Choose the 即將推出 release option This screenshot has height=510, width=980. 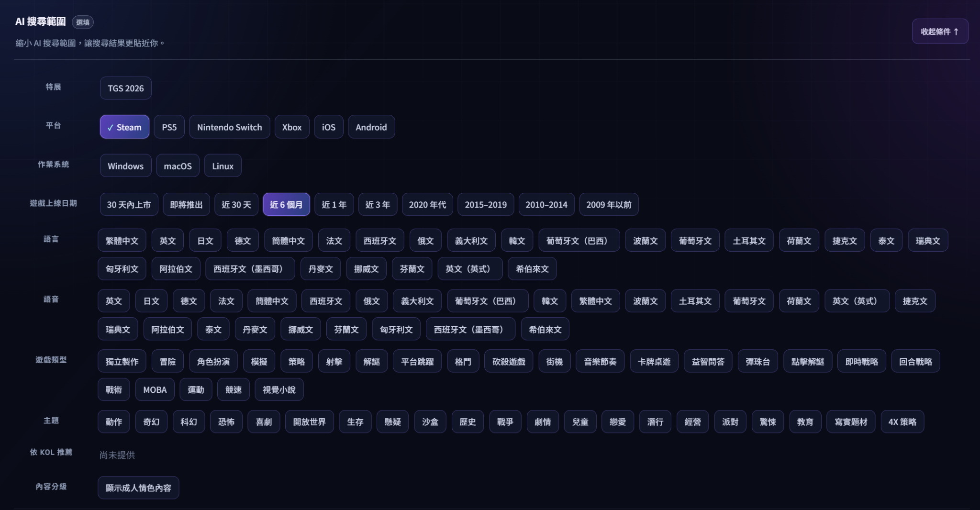(186, 204)
